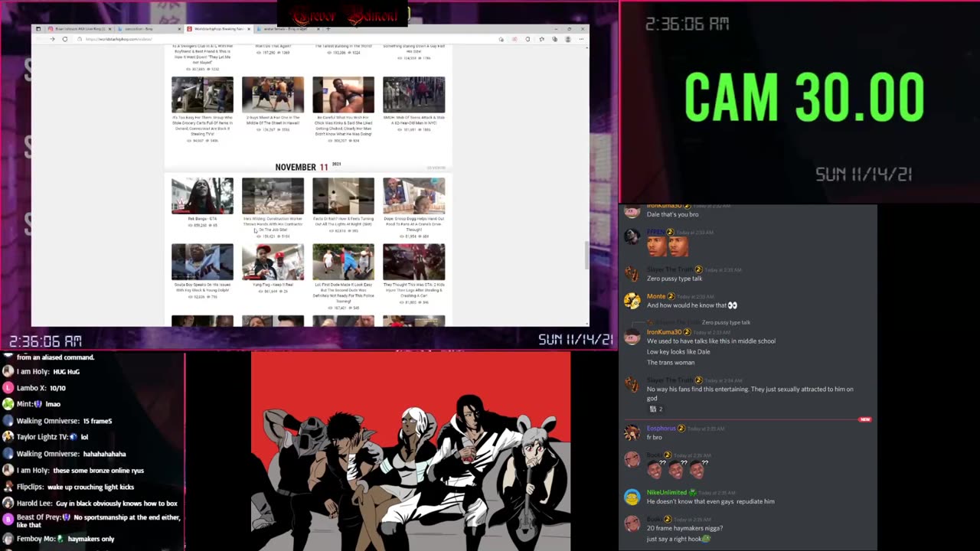Viewport: 980px width, 551px height.
Task: Click Monte's avatar in Discord chat
Action: tap(632, 301)
